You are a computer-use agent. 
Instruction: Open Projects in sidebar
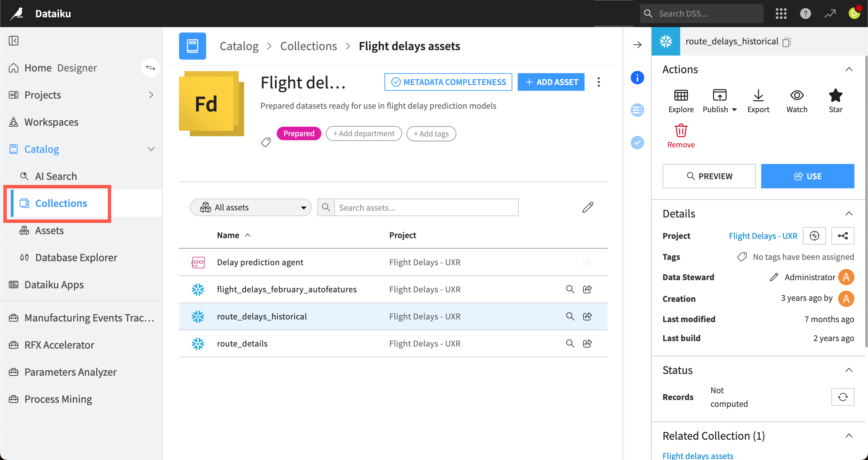coord(43,95)
